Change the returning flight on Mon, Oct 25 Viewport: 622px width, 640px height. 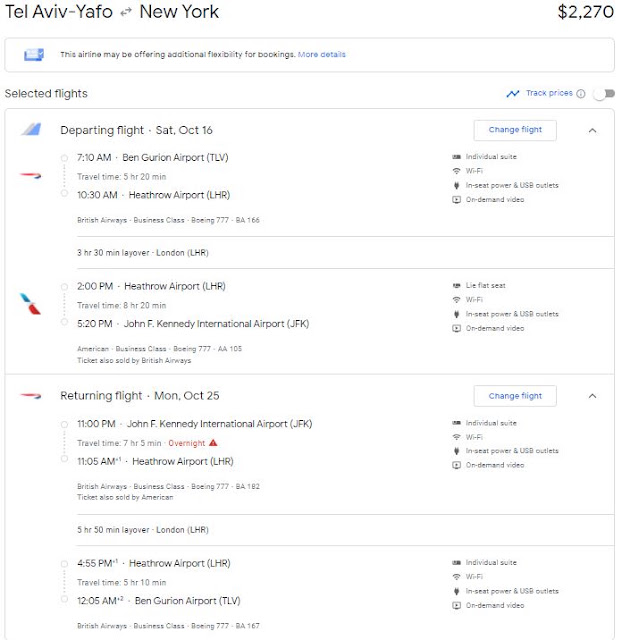pos(515,396)
